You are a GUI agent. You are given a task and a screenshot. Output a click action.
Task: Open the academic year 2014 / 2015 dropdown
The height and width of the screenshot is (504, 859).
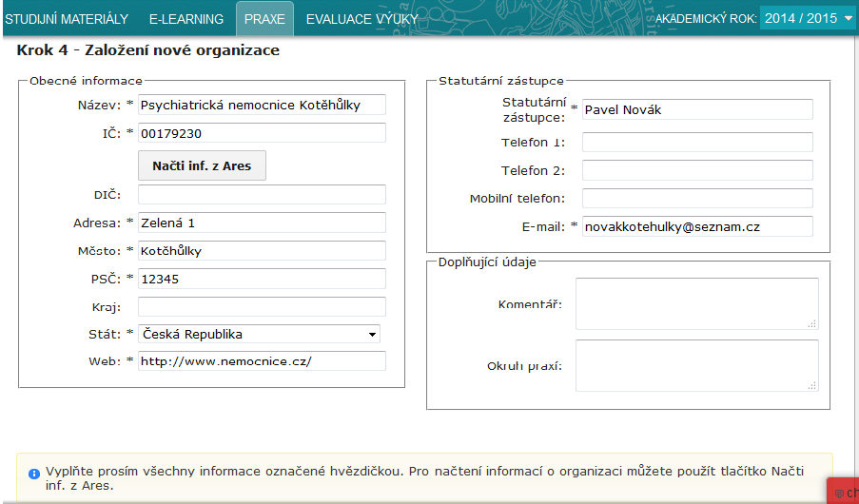[809, 19]
